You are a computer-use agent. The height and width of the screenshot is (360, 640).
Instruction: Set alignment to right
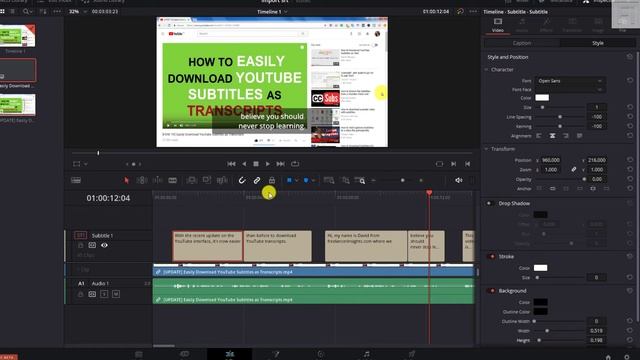tap(566, 136)
